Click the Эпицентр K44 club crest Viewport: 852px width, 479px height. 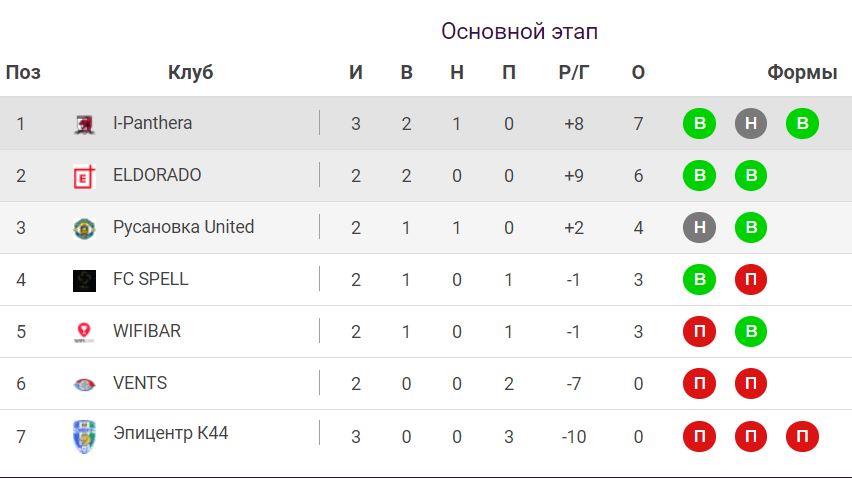coord(85,436)
